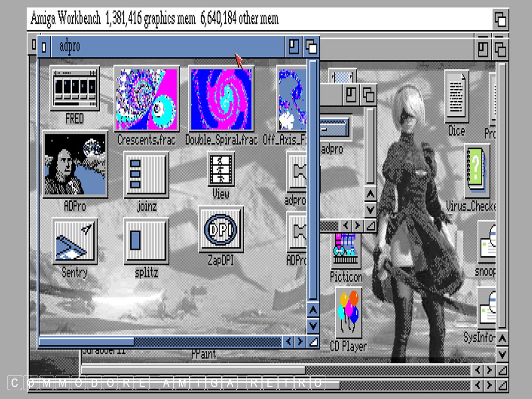Image resolution: width=532 pixels, height=399 pixels.
Task: Click the adpro window title bar
Action: point(168,47)
